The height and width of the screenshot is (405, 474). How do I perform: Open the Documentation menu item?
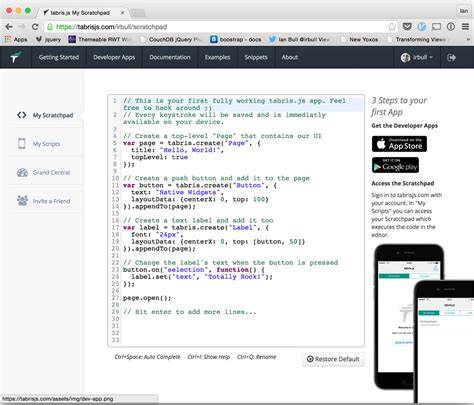pos(170,57)
